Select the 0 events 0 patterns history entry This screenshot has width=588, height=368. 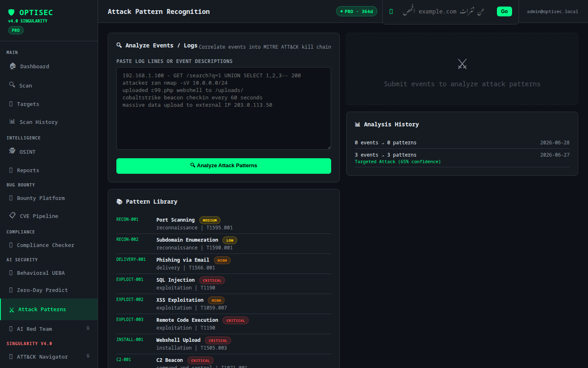462,143
